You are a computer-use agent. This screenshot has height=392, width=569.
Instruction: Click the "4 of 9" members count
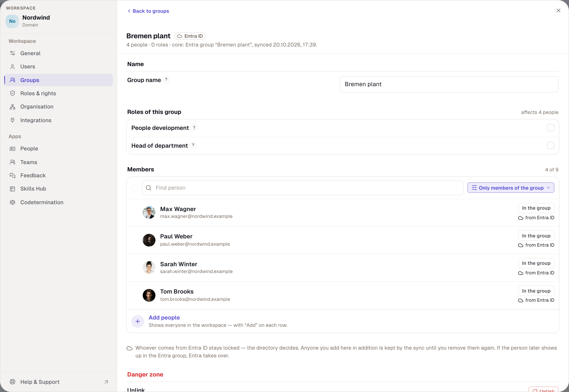pyautogui.click(x=551, y=170)
